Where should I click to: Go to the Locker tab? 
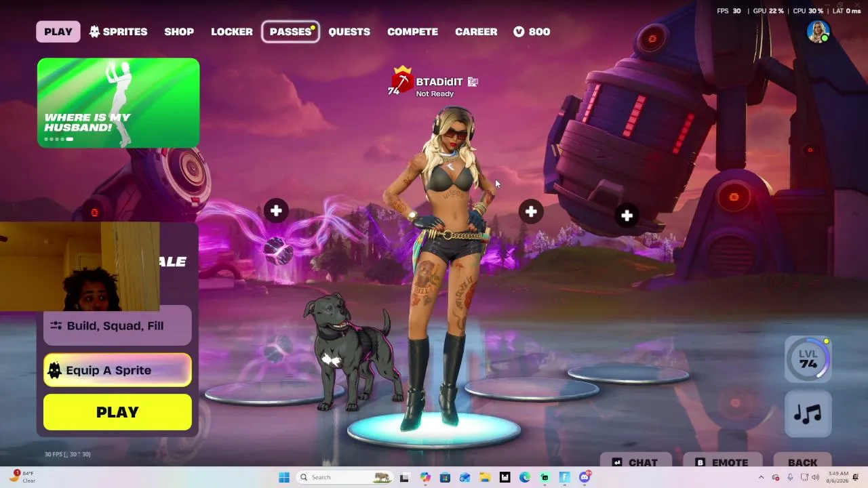232,32
